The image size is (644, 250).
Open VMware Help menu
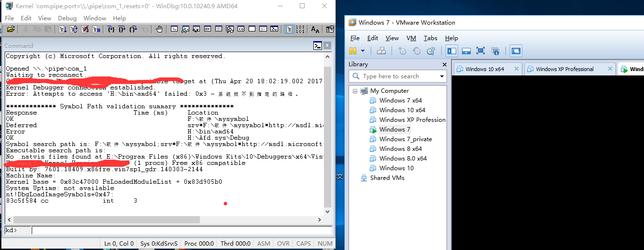tap(451, 38)
